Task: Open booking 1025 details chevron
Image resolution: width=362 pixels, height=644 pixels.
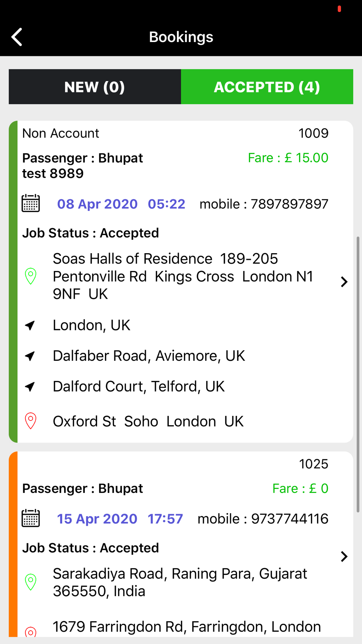Action: pos(344,556)
